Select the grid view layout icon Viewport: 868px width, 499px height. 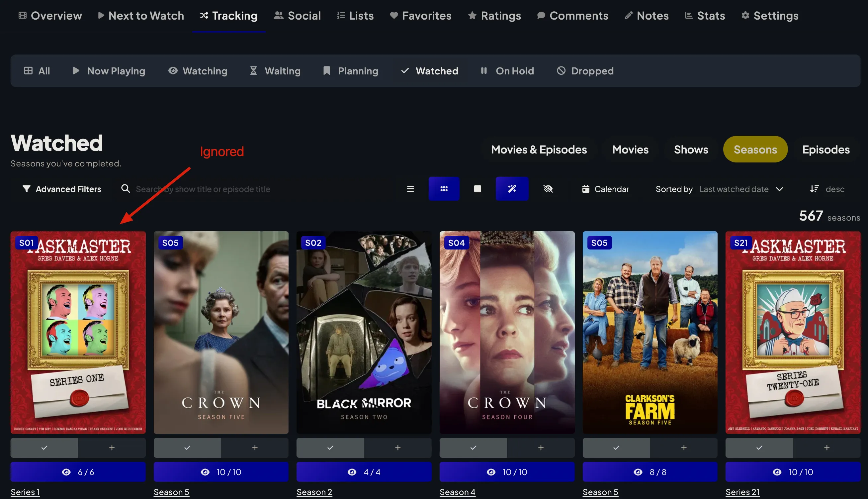(x=444, y=189)
